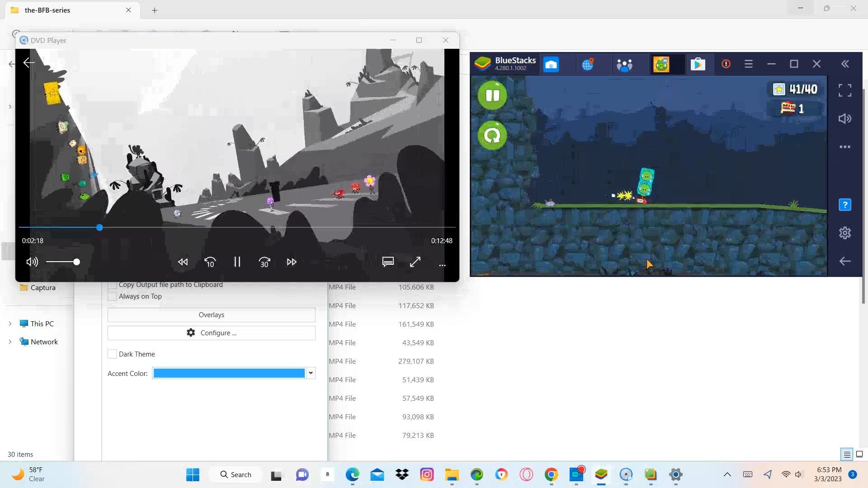Click the blue Accent Color swatch
Image resolution: width=868 pixels, height=488 pixels.
[x=229, y=373]
